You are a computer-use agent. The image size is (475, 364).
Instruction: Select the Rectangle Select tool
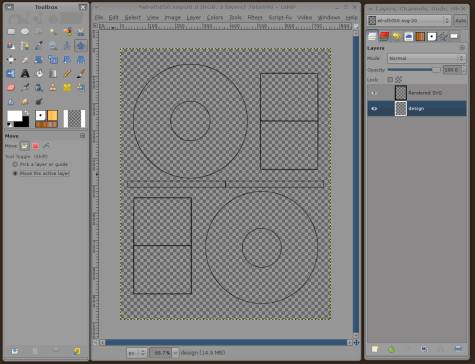(11, 32)
